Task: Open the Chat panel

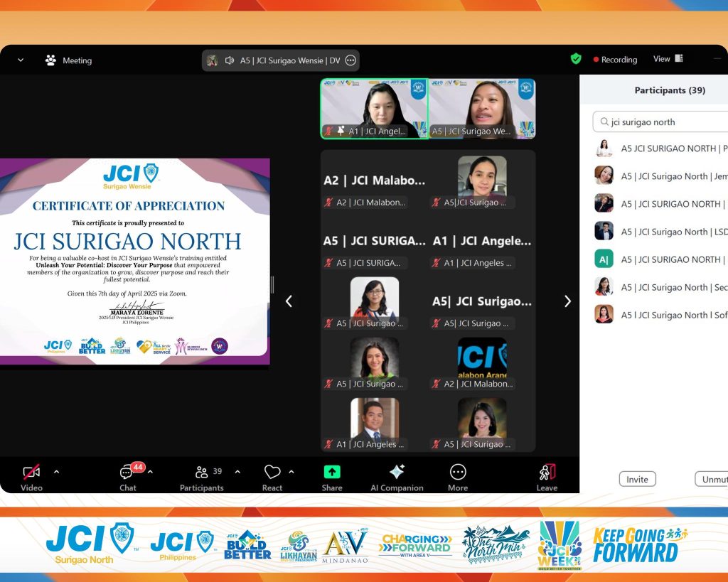Action: 128,477
